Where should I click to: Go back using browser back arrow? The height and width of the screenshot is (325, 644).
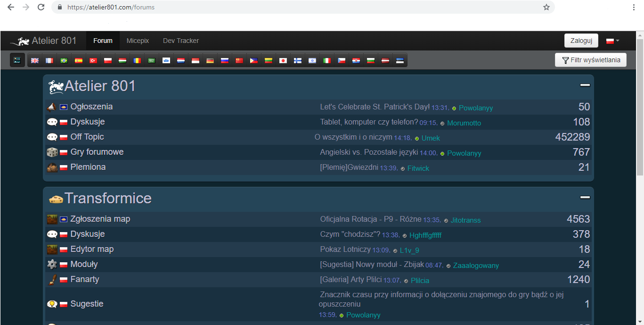pyautogui.click(x=11, y=7)
